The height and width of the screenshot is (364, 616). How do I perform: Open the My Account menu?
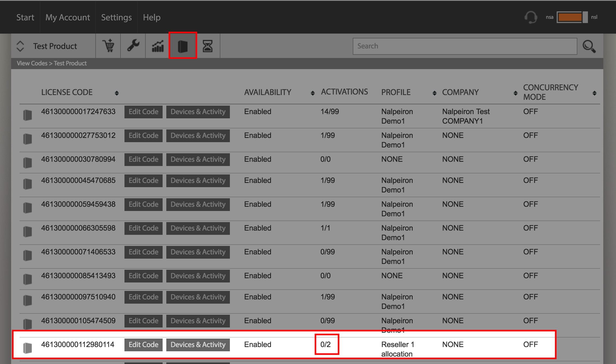tap(68, 17)
